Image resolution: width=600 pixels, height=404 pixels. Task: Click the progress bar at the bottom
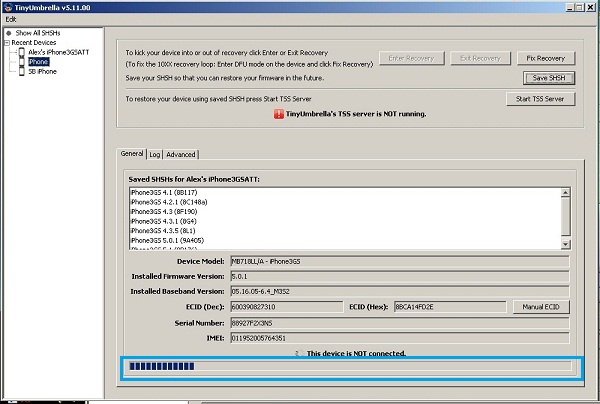point(350,367)
